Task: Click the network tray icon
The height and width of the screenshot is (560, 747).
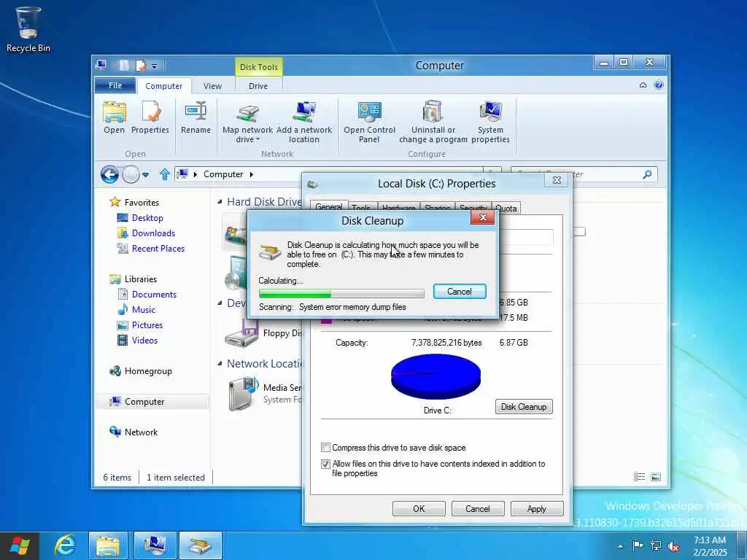Action: [656, 545]
